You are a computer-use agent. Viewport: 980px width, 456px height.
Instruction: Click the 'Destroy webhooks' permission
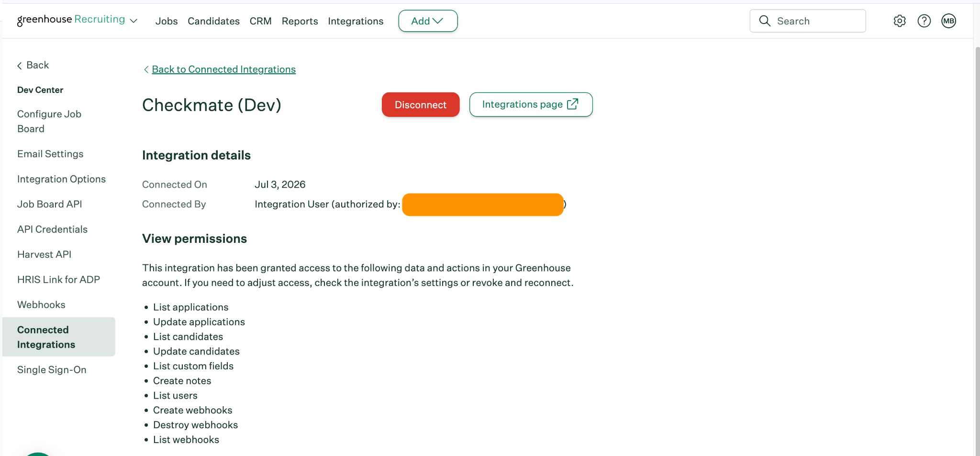[195, 425]
